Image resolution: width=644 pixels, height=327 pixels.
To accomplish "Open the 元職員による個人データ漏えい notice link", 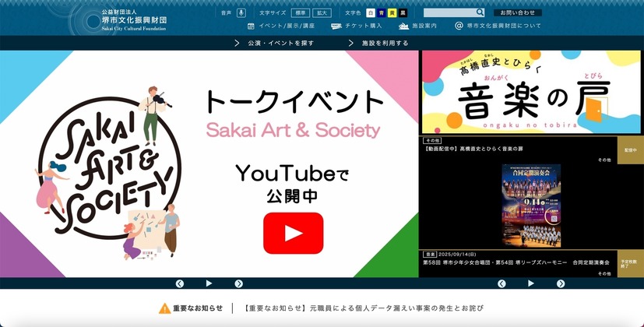I will pyautogui.click(x=364, y=308).
